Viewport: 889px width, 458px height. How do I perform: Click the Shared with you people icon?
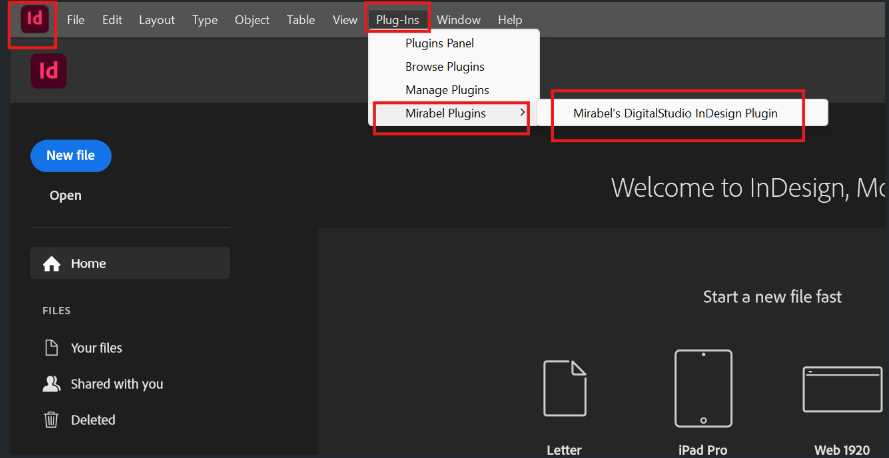pos(52,384)
